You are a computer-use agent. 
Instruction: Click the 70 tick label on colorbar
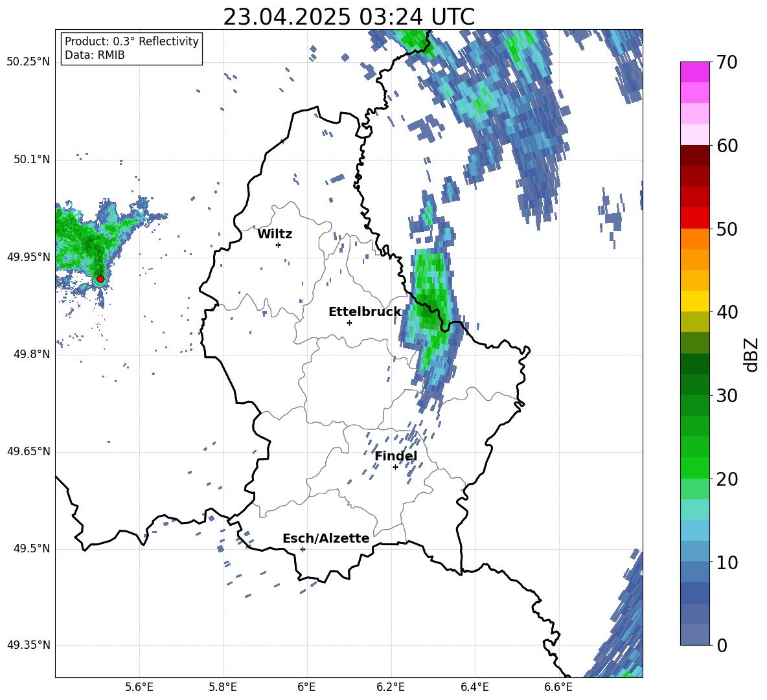point(727,62)
